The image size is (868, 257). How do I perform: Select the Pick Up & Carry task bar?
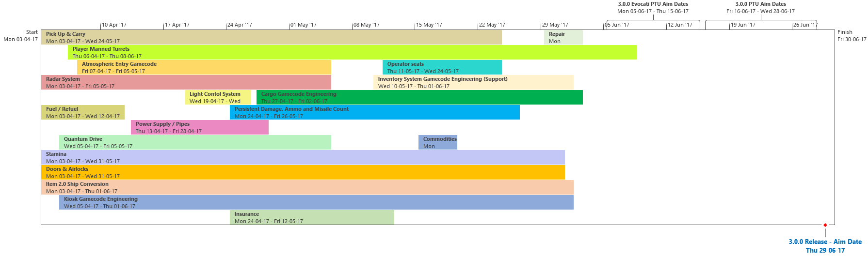point(271,37)
